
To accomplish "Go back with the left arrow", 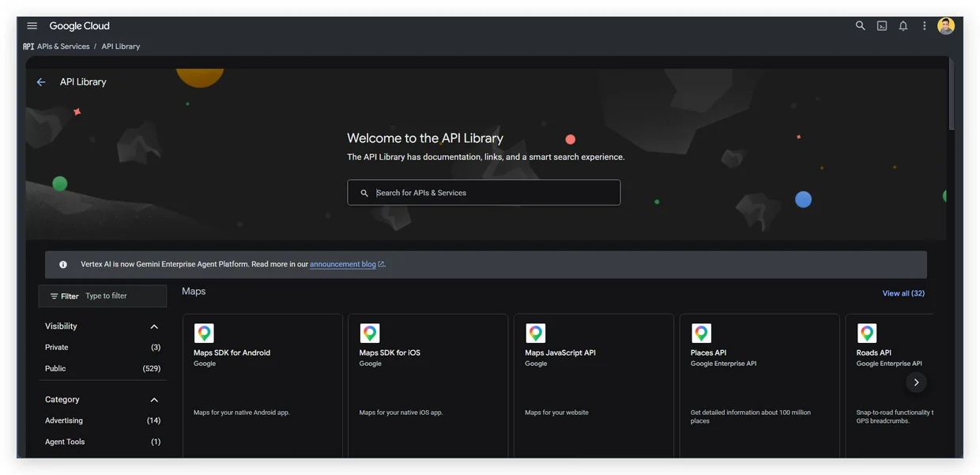I will pos(41,82).
